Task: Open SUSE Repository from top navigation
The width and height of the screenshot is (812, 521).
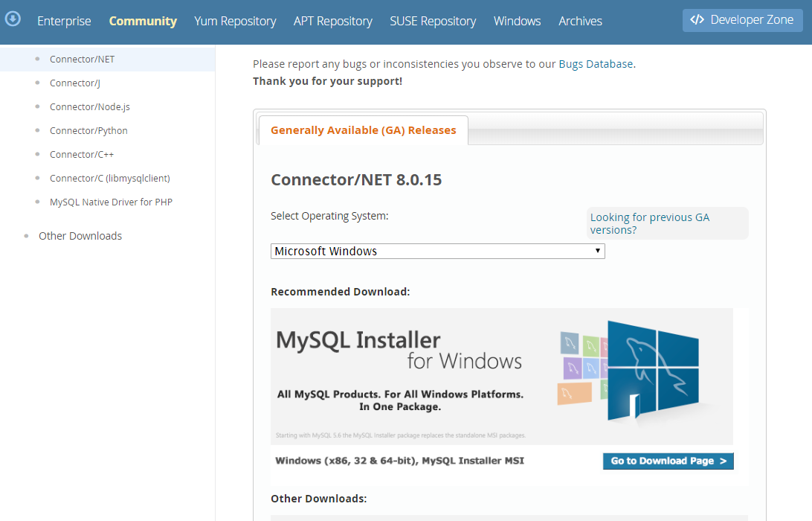Action: click(x=433, y=21)
